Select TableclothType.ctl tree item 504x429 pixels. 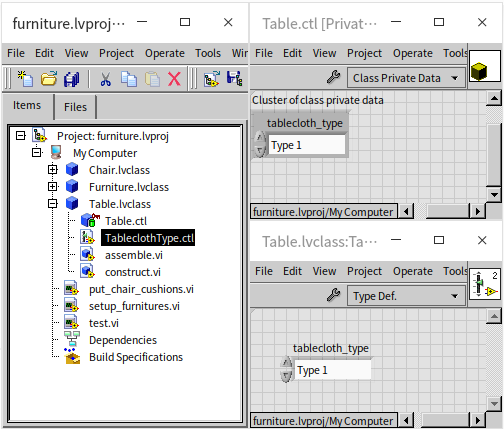point(148,238)
